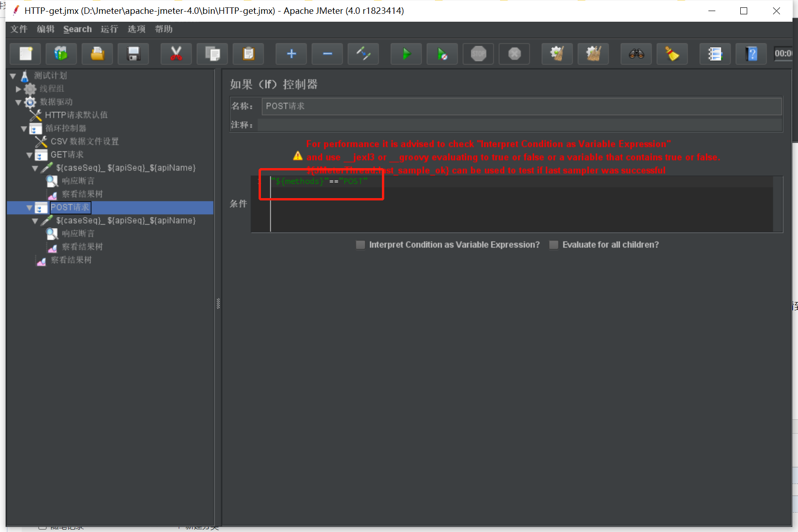Collapse the sampler node under GET请求

(x=35, y=168)
